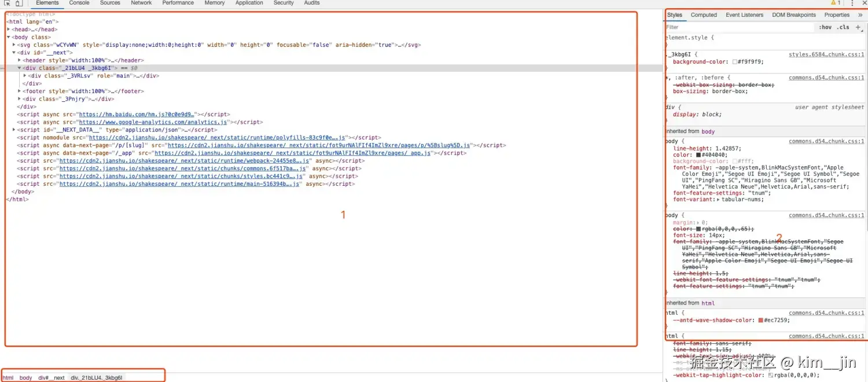Toggle the device toolbar icon
The image size is (868, 382).
tap(19, 3)
